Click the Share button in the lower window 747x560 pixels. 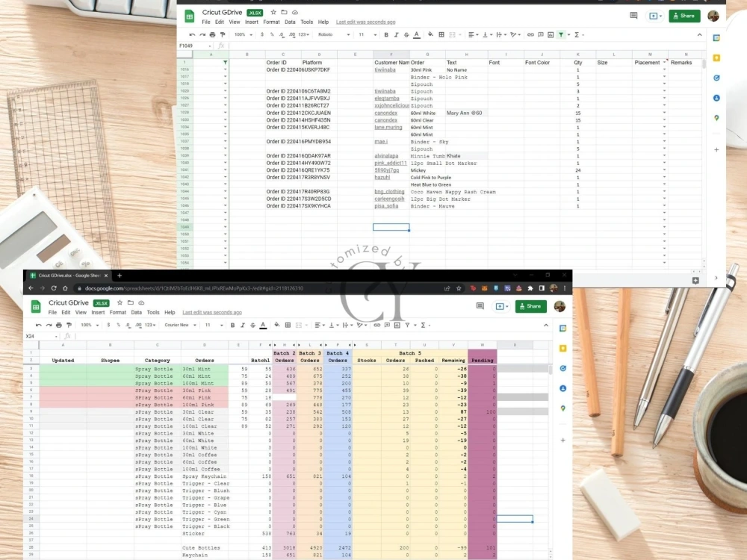(530, 306)
